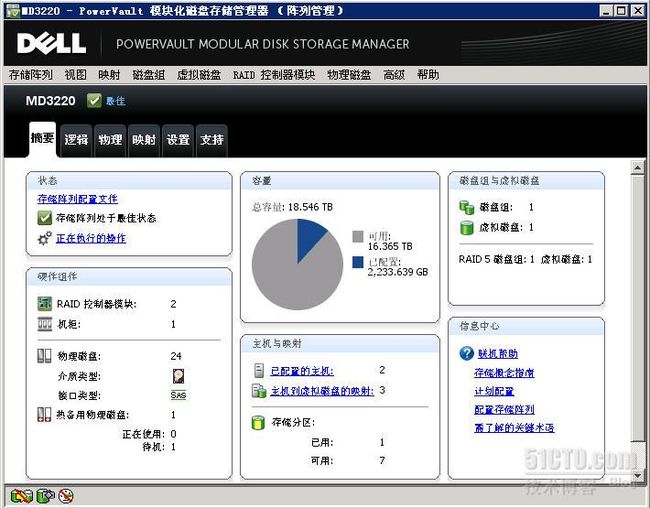Image resolution: width=650 pixels, height=508 pixels.
Task: Click the SAS 接口类型 icon
Action: tap(179, 395)
